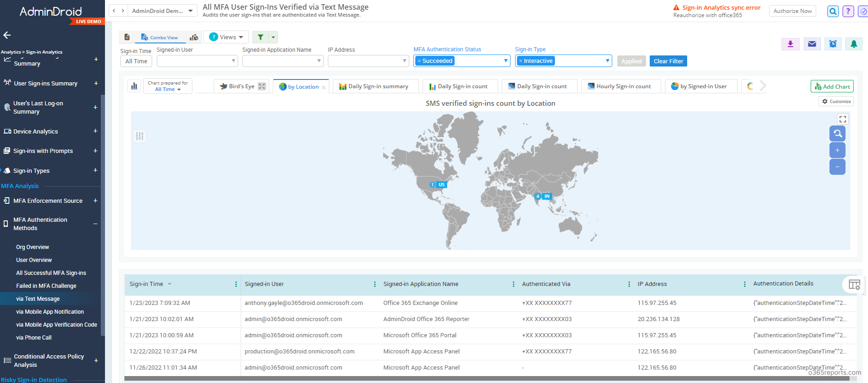Open table column chooser icon

coord(854,285)
